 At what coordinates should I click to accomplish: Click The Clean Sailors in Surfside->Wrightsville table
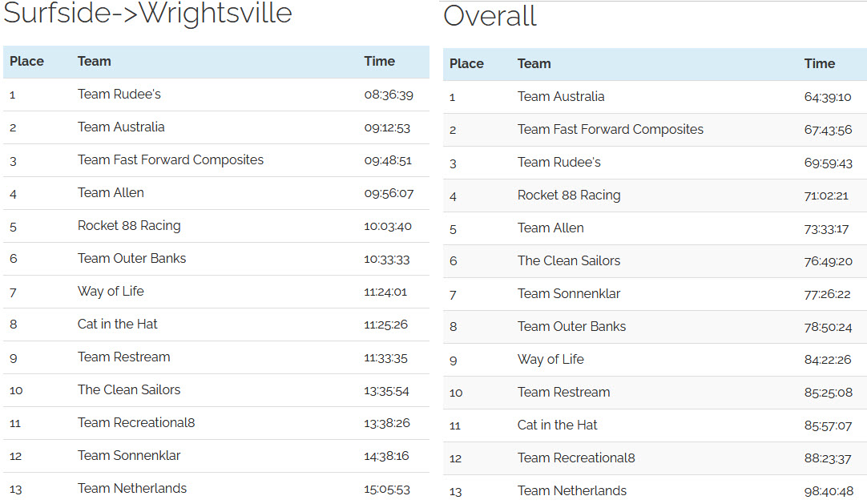(129, 390)
